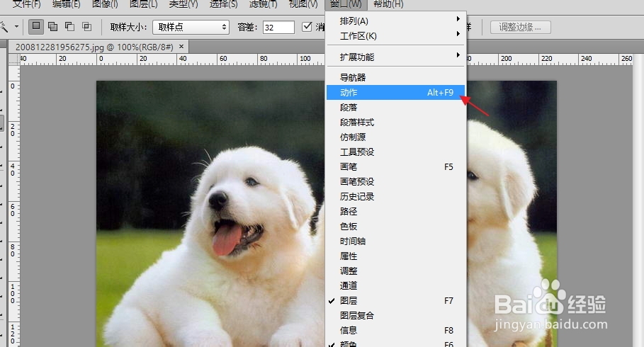Close the 200812281956275.jpg document tab
This screenshot has height=347, width=644.
pyautogui.click(x=181, y=47)
